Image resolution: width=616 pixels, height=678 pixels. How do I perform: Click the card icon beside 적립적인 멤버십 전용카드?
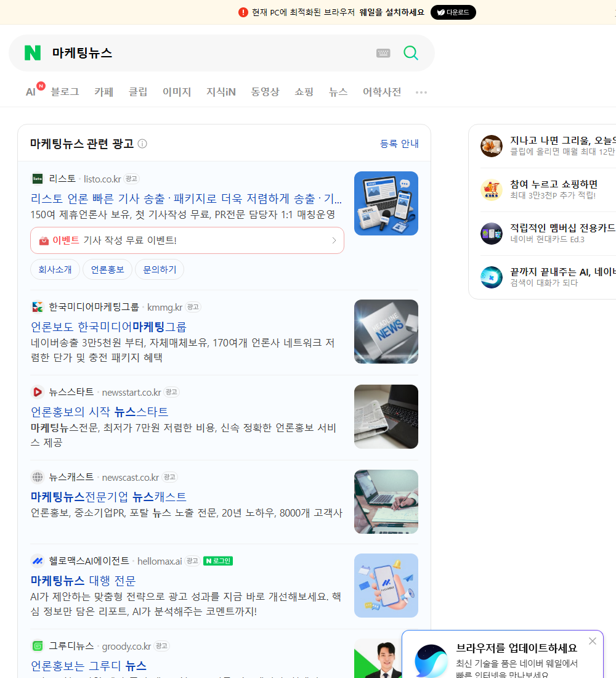(492, 234)
